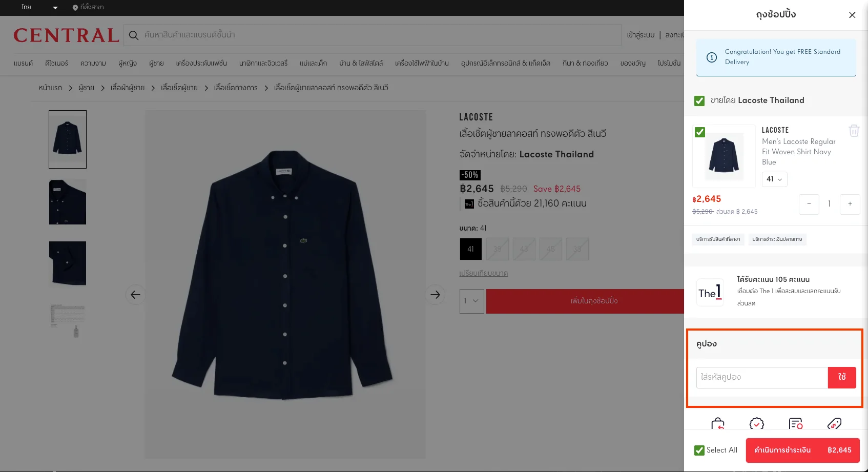Image resolution: width=868 pixels, height=472 pixels.
Task: Close the shopping bag panel
Action: (x=852, y=15)
